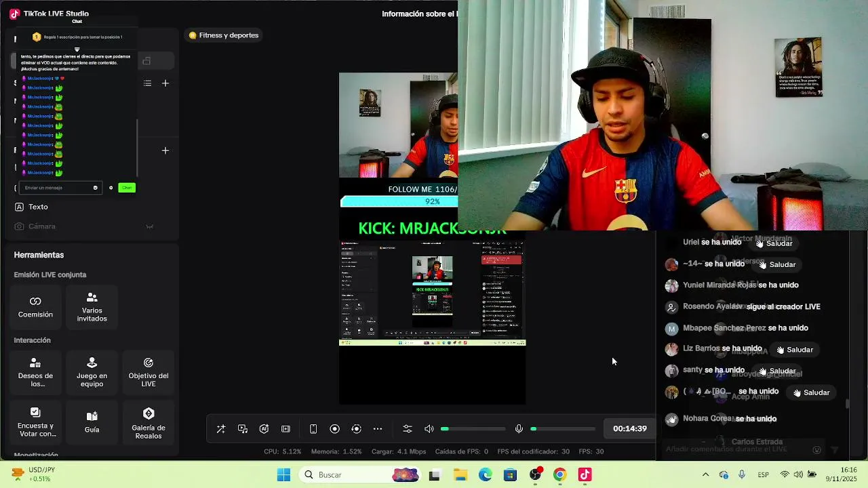The image size is (868, 488).
Task: Open the emoji picker in chat box
Action: click(x=96, y=188)
